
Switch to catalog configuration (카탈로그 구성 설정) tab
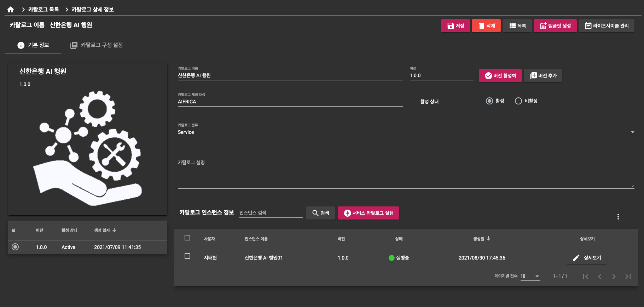coord(97,45)
